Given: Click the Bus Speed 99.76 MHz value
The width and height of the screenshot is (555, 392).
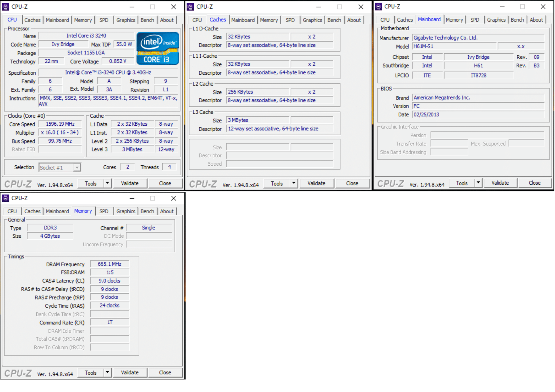Looking at the screenshot, I should click(x=60, y=141).
